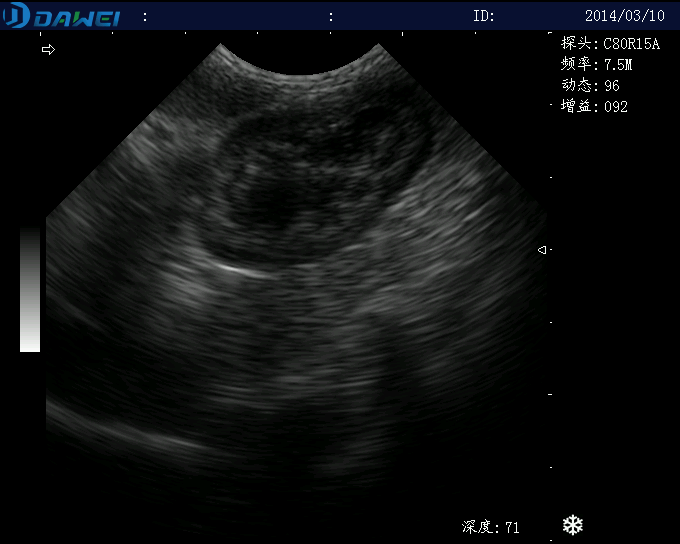The height and width of the screenshot is (544, 680).
Task: Click the ID field in header
Action: point(484,16)
